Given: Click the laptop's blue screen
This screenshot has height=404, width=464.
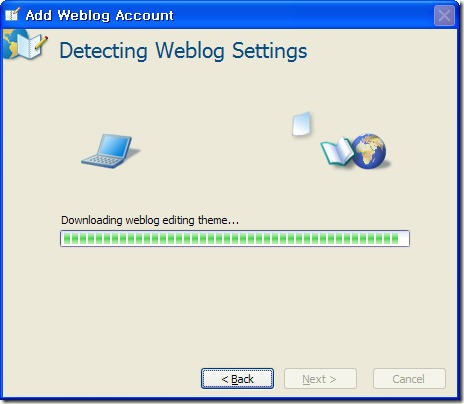Looking at the screenshot, I should 115,146.
